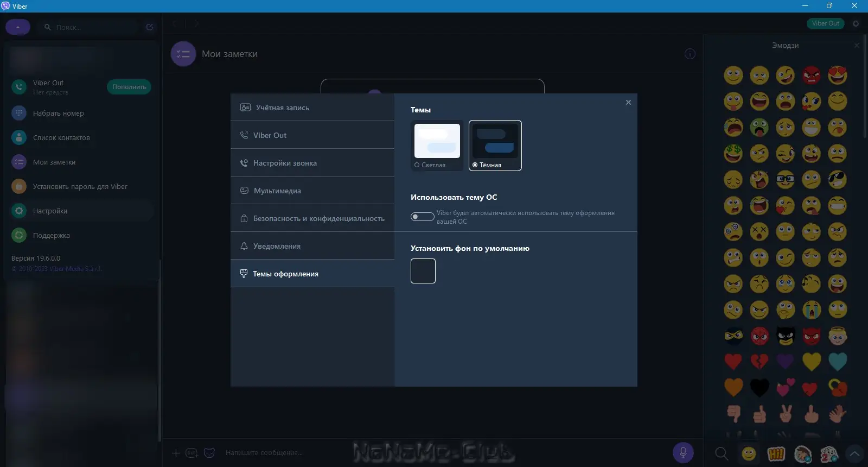
Task: Open Поддержка in the sidebar
Action: tap(81, 235)
